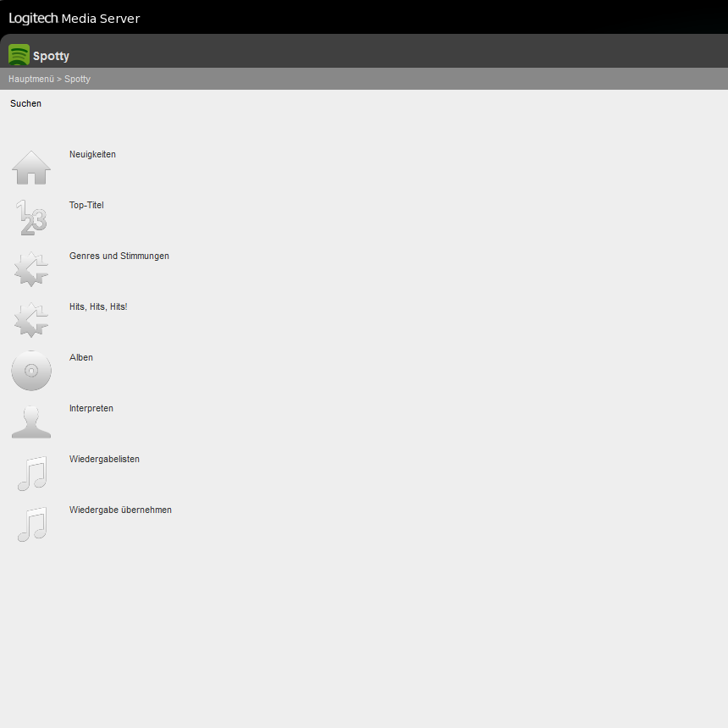
Task: Click the Wiedergabelisten music note icon
Action: pyautogui.click(x=32, y=473)
